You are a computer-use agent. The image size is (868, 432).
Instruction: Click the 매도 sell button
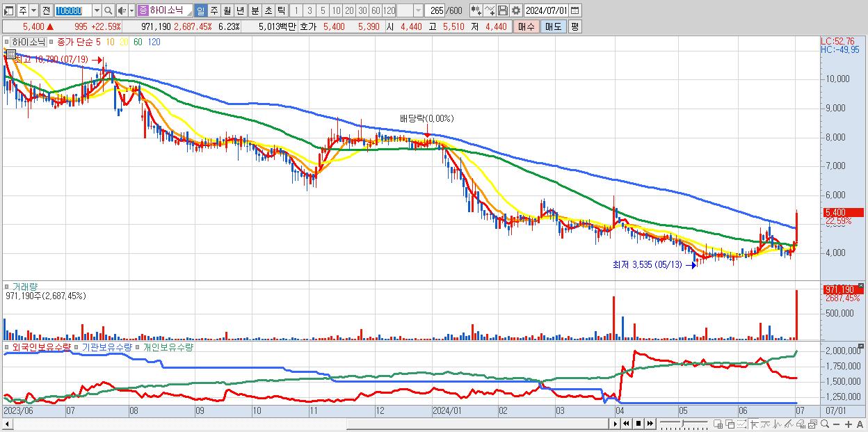[x=553, y=26]
